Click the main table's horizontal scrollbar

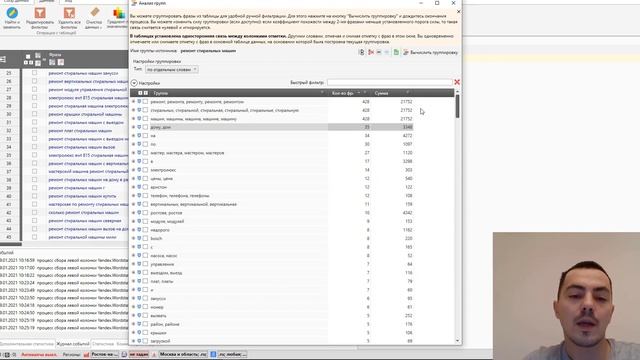[11, 244]
